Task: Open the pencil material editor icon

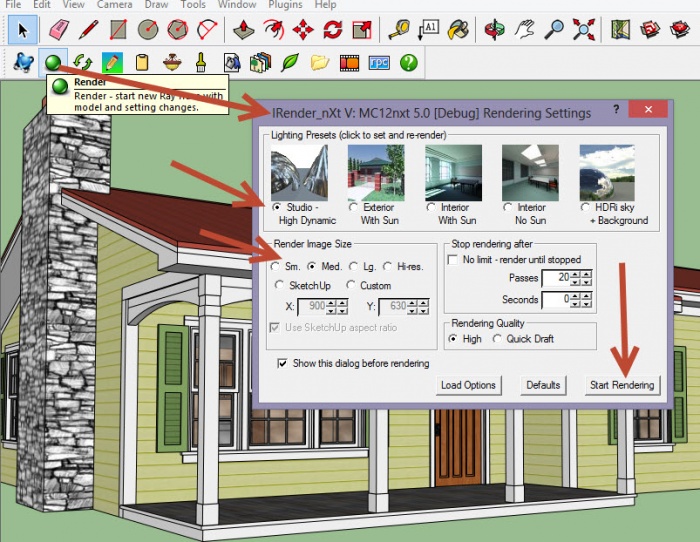Action: click(112, 63)
